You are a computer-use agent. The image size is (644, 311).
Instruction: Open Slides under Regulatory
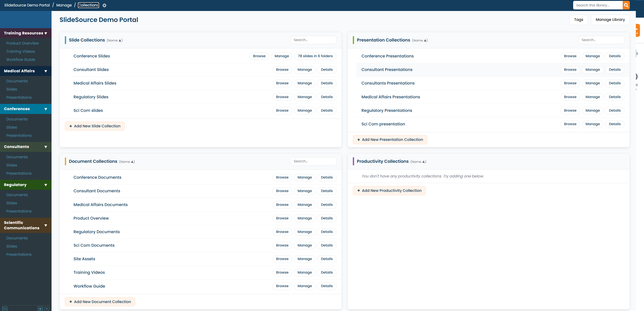pos(12,203)
